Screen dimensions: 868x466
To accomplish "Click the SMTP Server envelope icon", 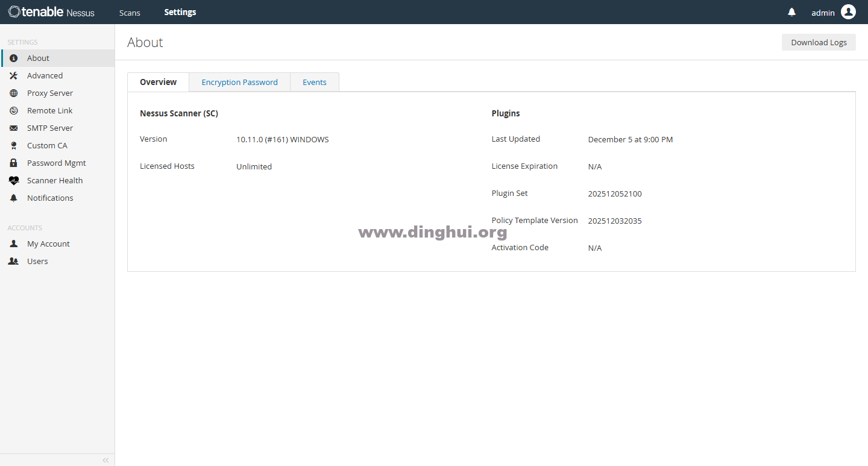I will pyautogui.click(x=13, y=128).
